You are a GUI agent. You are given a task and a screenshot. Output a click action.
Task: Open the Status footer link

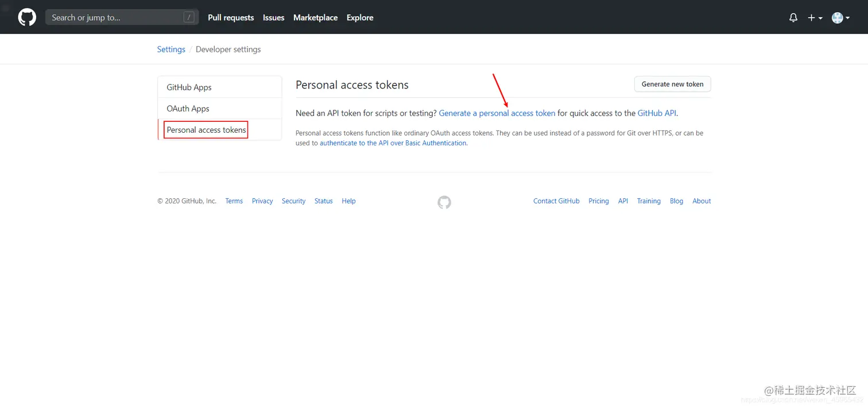[324, 201]
